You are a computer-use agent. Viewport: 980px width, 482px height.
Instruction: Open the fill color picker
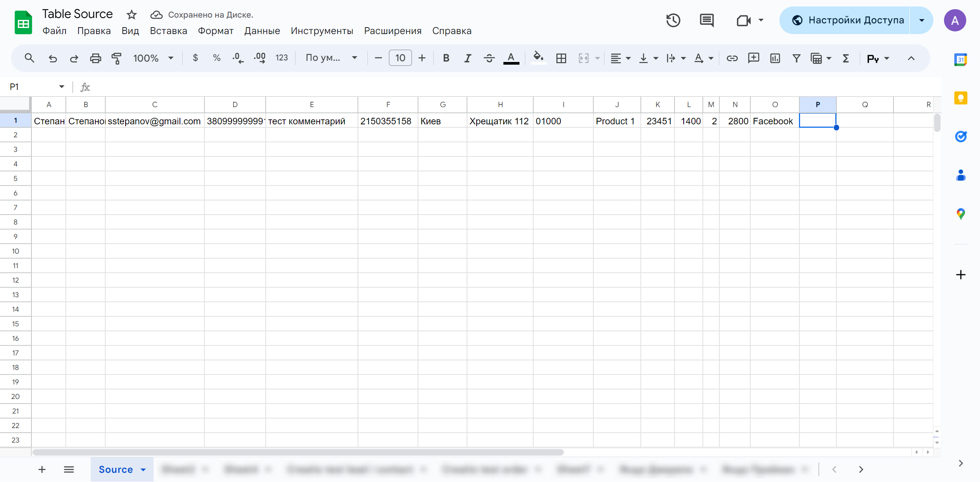(539, 58)
